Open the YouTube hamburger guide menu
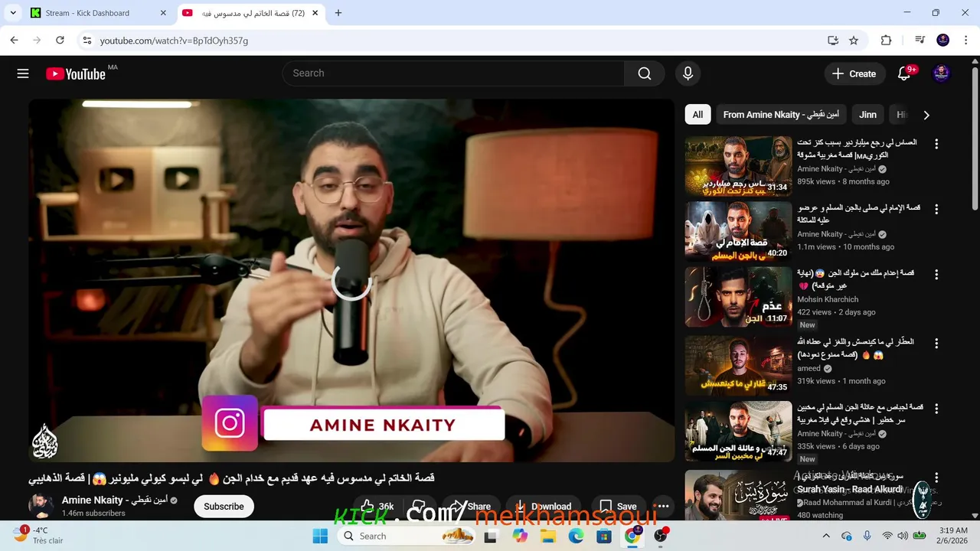The height and width of the screenshot is (551, 980). click(23, 73)
